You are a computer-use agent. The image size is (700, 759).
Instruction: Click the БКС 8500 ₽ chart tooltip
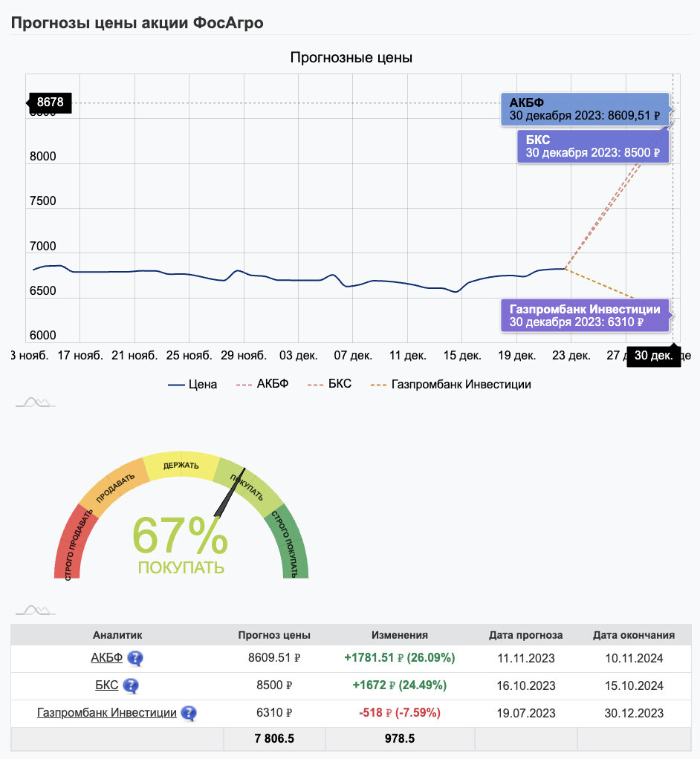(594, 146)
